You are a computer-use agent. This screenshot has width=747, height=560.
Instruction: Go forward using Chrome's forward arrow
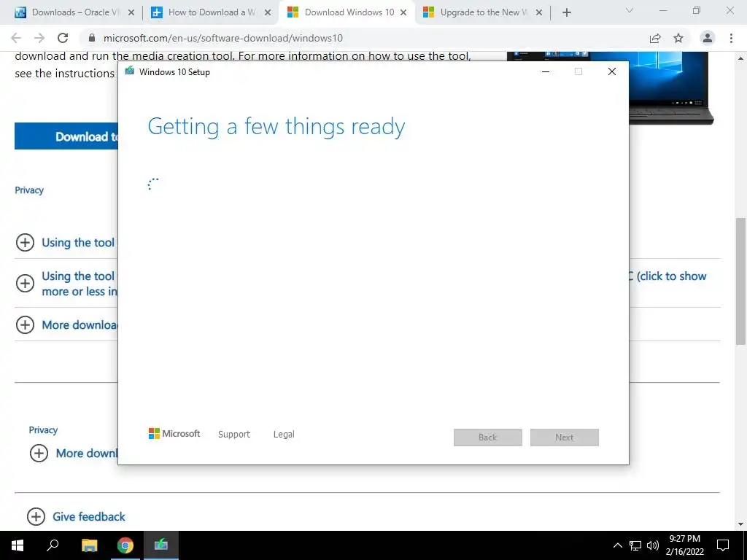[x=39, y=38]
